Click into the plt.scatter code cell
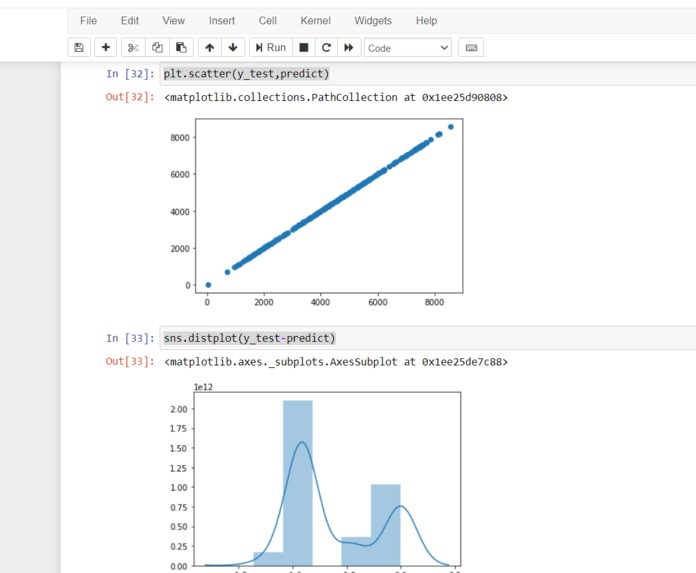The image size is (696, 573). coord(427,74)
